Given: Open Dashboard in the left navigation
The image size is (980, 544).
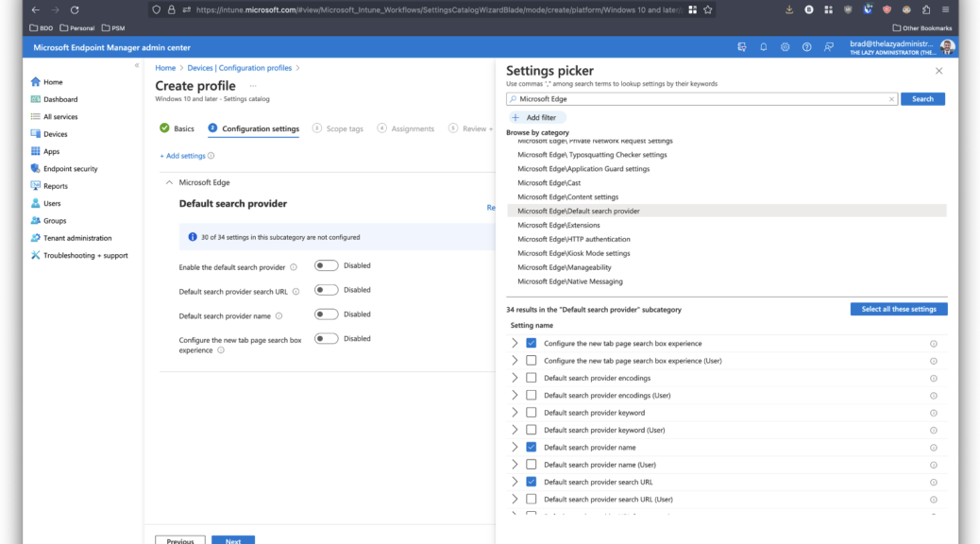Looking at the screenshot, I should [x=60, y=99].
